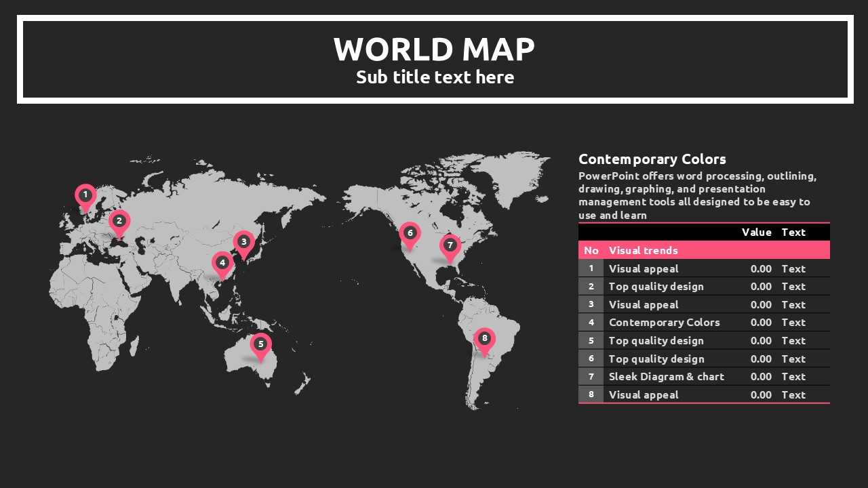The height and width of the screenshot is (488, 868).
Task: Click map pin number 1
Action: tap(85, 195)
